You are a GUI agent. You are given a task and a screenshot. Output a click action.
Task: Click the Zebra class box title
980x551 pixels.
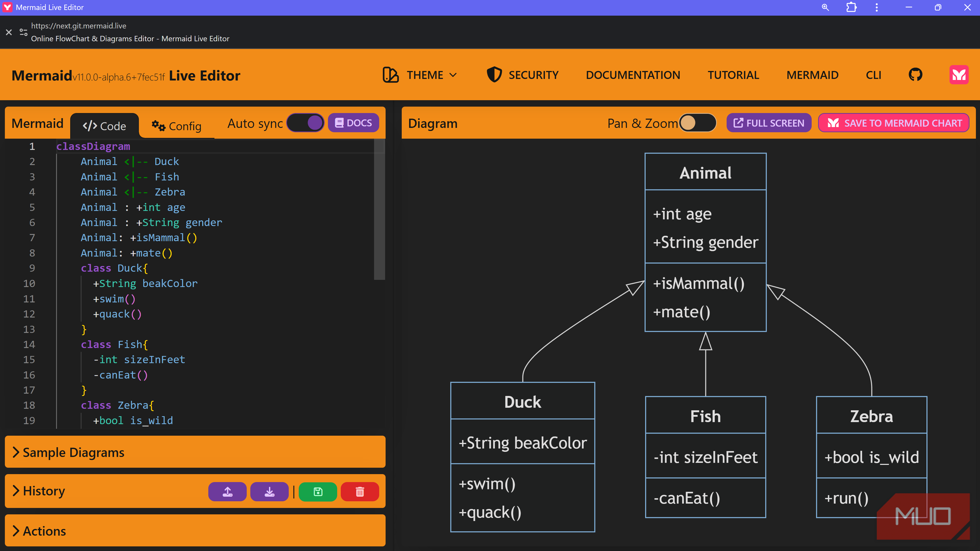871,416
